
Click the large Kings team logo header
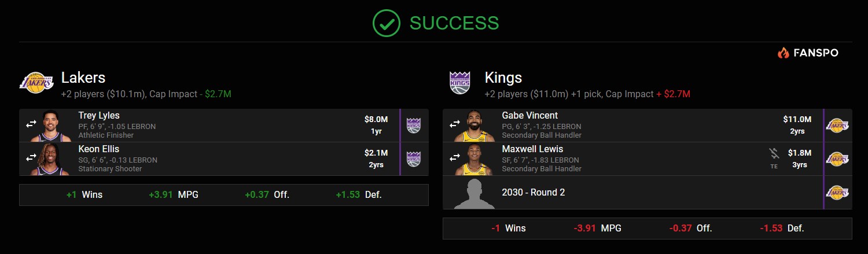460,83
